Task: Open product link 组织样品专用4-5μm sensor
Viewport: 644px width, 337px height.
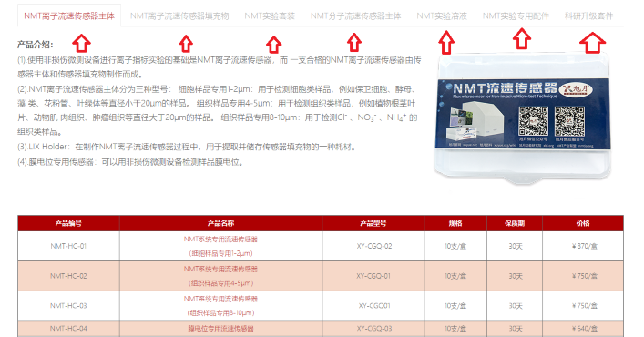Action: point(220,276)
